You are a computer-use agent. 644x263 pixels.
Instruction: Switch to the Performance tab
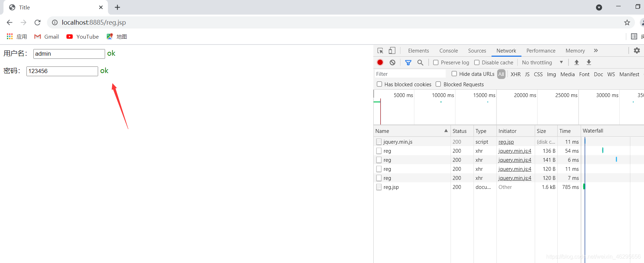541,51
